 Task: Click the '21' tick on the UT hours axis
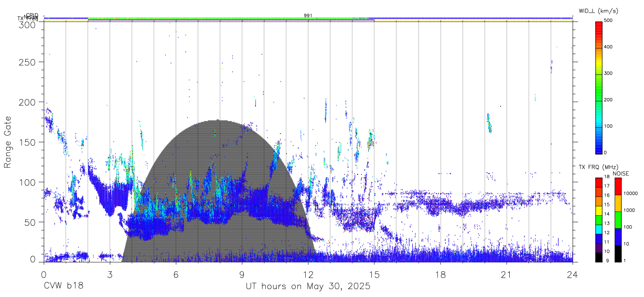coord(507,274)
